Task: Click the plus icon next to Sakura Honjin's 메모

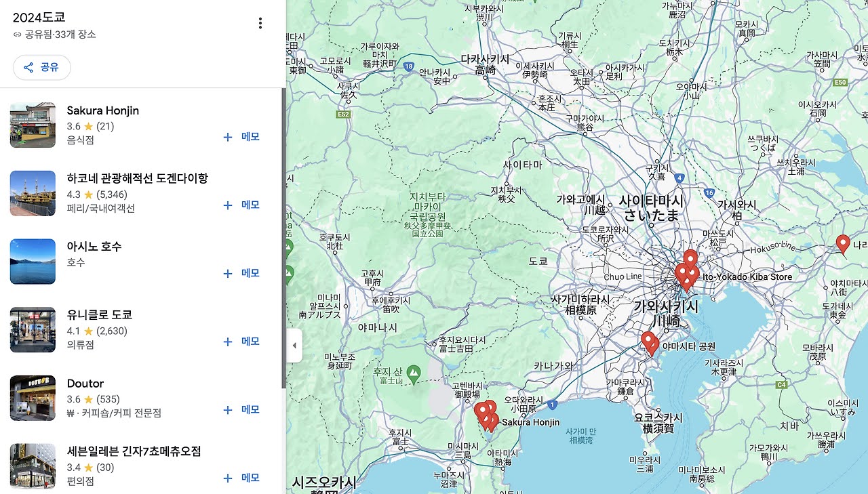Action: tap(227, 137)
